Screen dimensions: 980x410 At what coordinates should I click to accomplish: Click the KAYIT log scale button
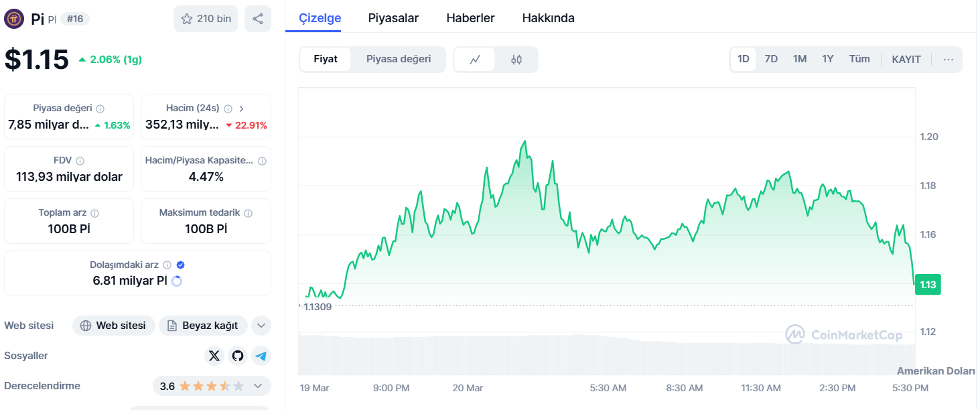pos(906,59)
